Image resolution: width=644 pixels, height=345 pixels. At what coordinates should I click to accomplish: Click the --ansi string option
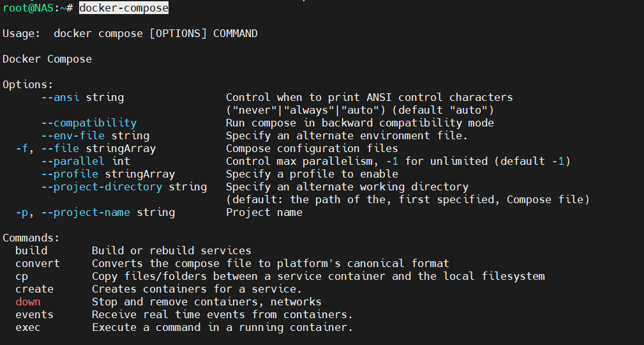pos(82,98)
